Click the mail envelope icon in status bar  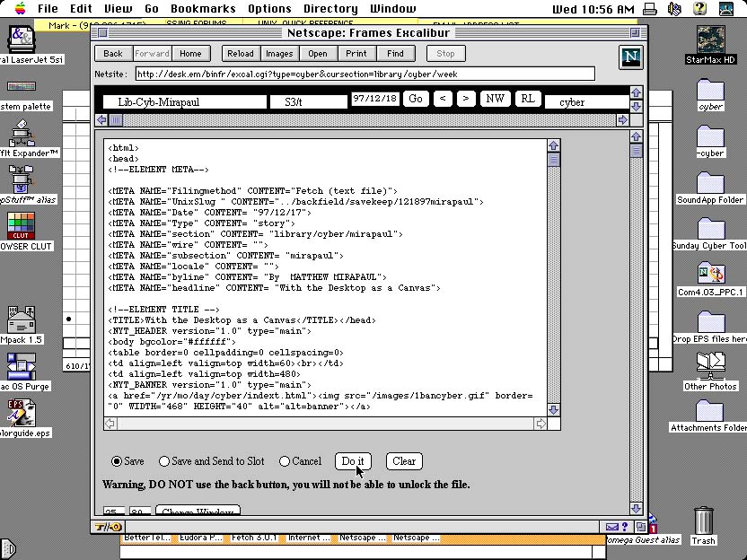click(612, 527)
